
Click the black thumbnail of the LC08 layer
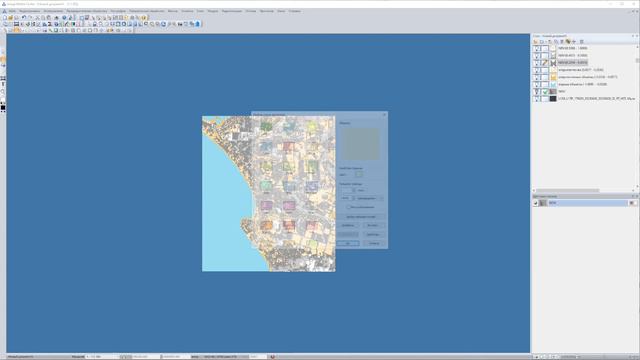(x=553, y=99)
